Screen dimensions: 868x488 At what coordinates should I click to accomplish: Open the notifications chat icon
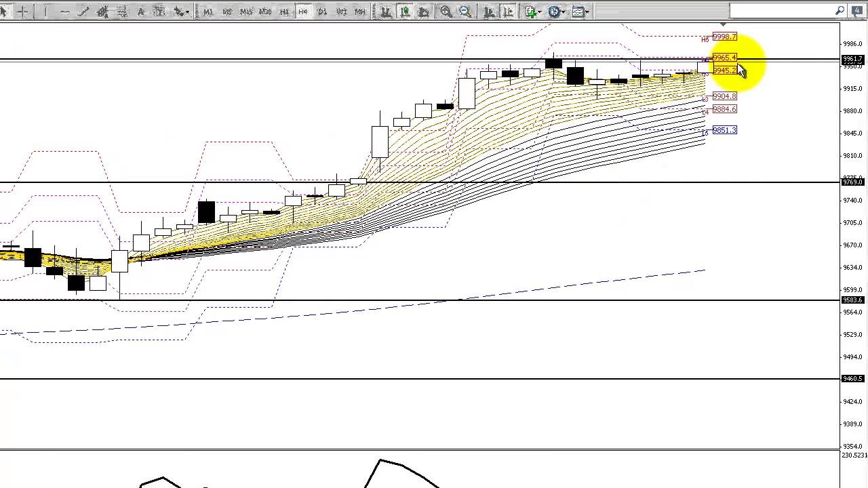point(856,11)
